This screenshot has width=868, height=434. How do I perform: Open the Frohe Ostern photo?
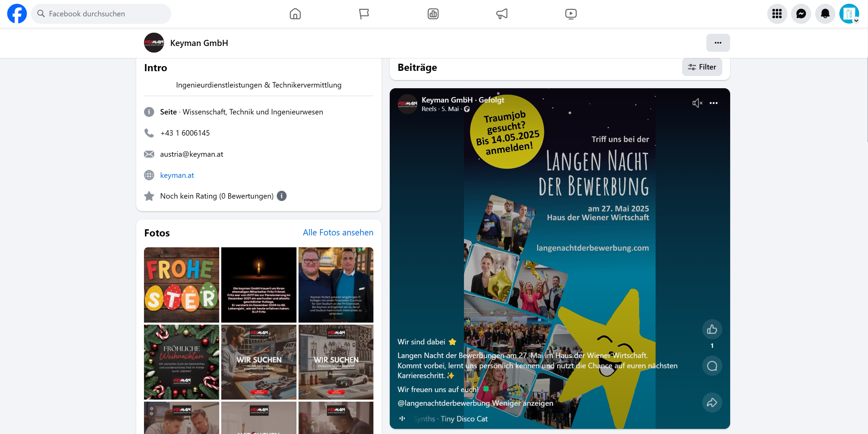tap(181, 285)
